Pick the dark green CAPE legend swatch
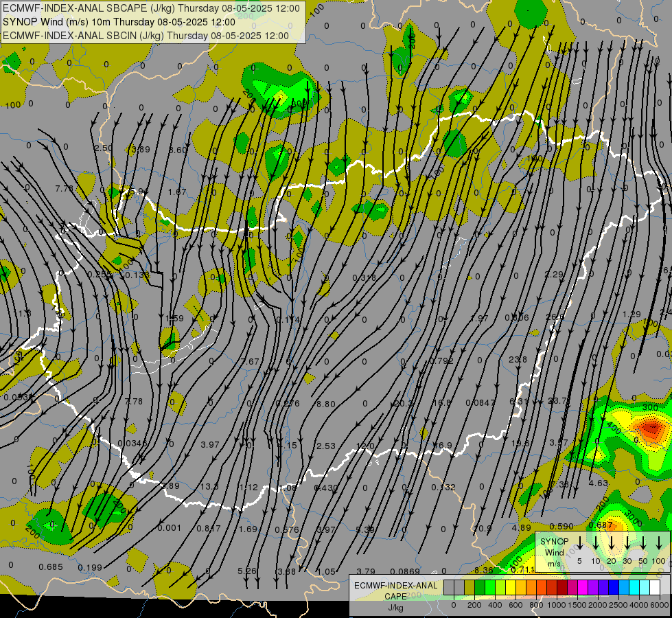 480,587
